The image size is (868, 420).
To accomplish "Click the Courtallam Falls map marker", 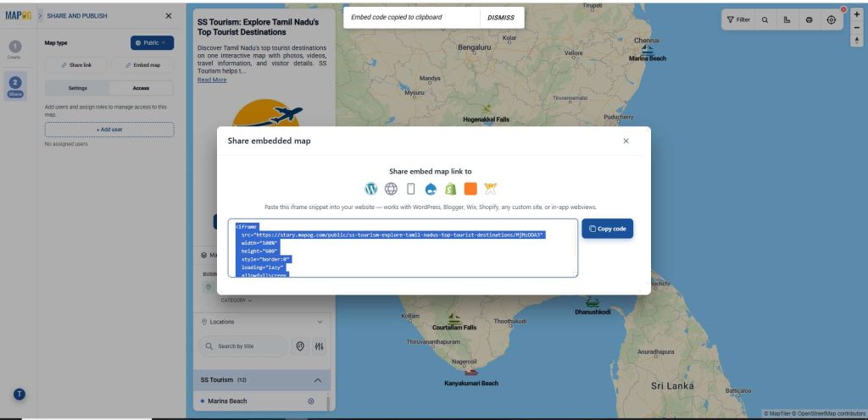I will point(454,319).
